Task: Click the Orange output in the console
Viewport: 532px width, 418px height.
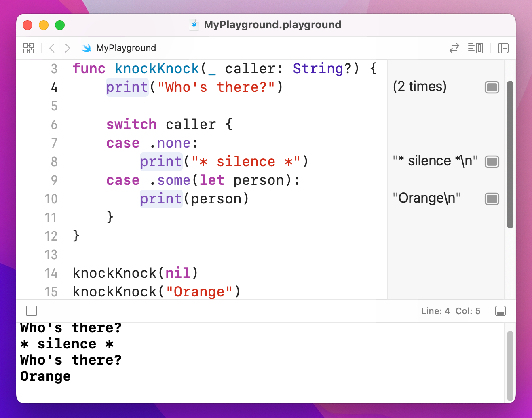Action: point(45,376)
